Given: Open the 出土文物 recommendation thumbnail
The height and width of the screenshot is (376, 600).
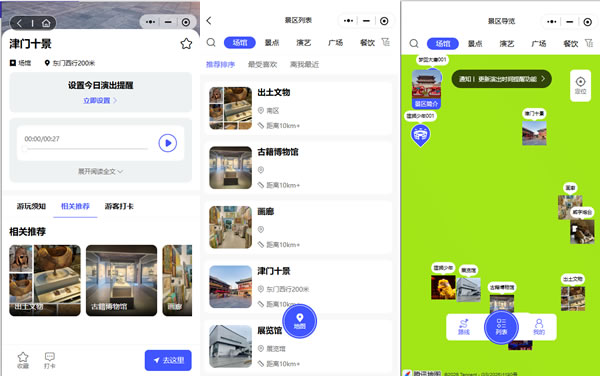Looking at the screenshot, I should pyautogui.click(x=45, y=280).
